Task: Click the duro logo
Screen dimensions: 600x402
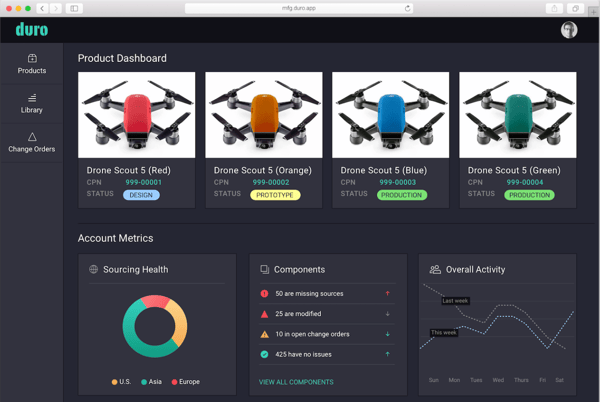Action: [x=31, y=30]
